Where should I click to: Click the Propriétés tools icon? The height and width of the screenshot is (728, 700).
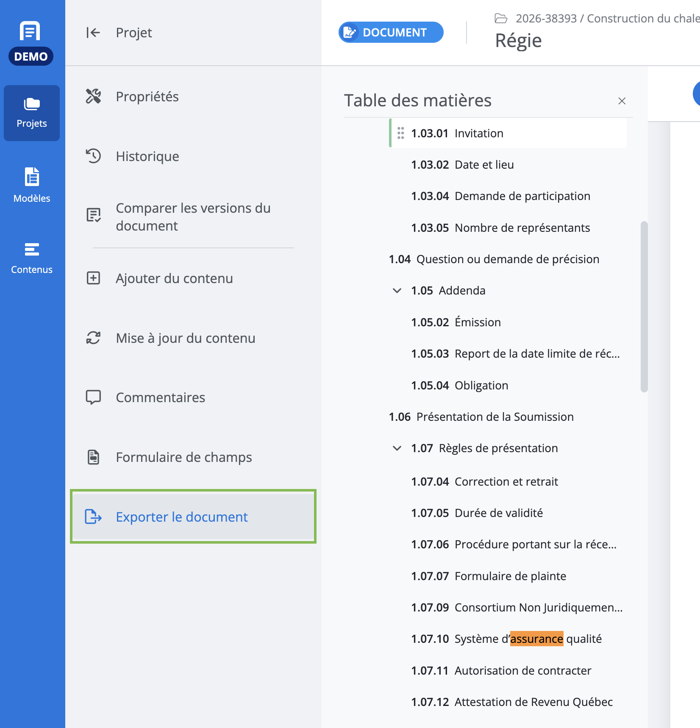pos(93,97)
